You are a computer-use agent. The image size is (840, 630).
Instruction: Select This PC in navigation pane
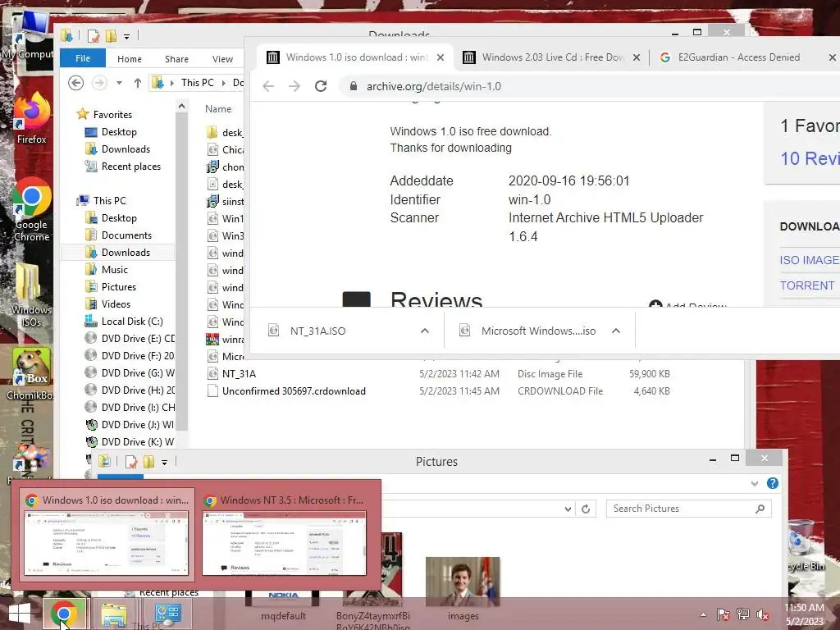[x=110, y=201]
